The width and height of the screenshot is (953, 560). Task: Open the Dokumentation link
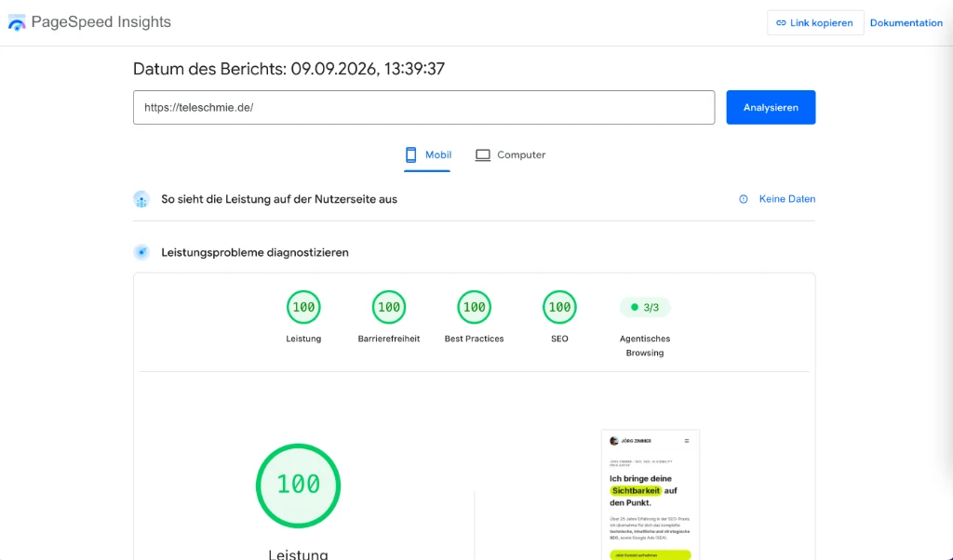click(x=906, y=23)
